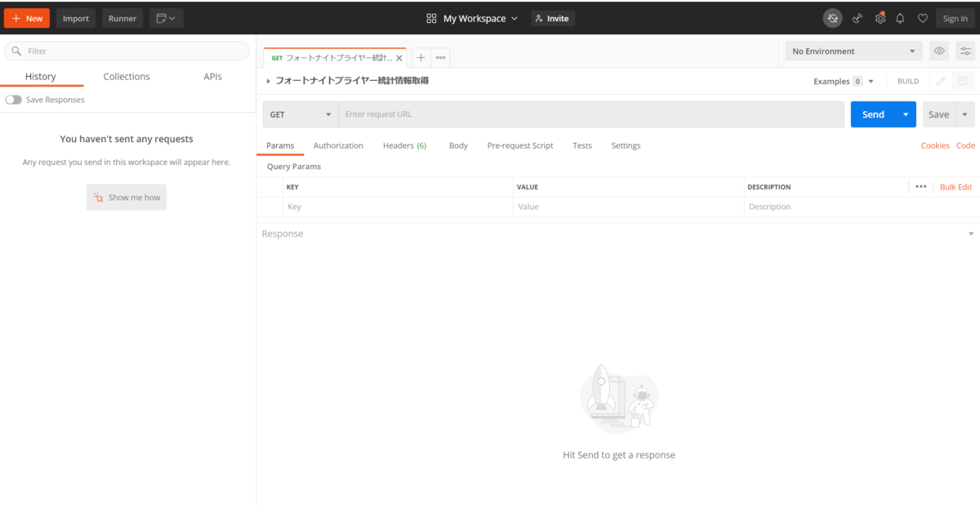Click the Enter request URL field
980x505 pixels.
point(591,114)
